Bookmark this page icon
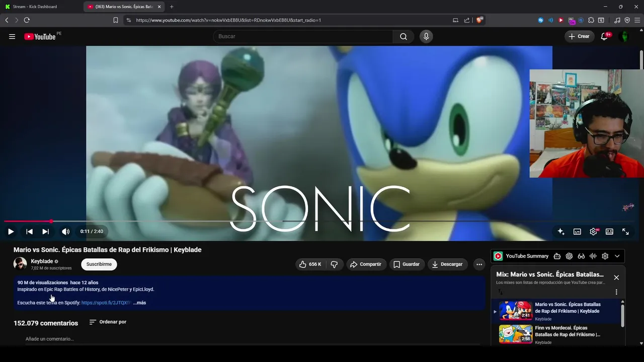 coord(116,20)
